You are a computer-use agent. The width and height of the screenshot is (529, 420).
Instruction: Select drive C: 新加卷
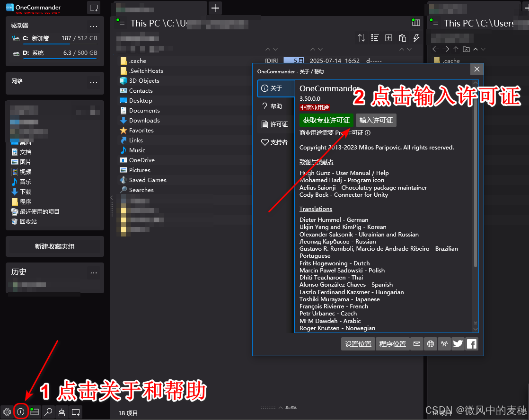pyautogui.click(x=55, y=38)
